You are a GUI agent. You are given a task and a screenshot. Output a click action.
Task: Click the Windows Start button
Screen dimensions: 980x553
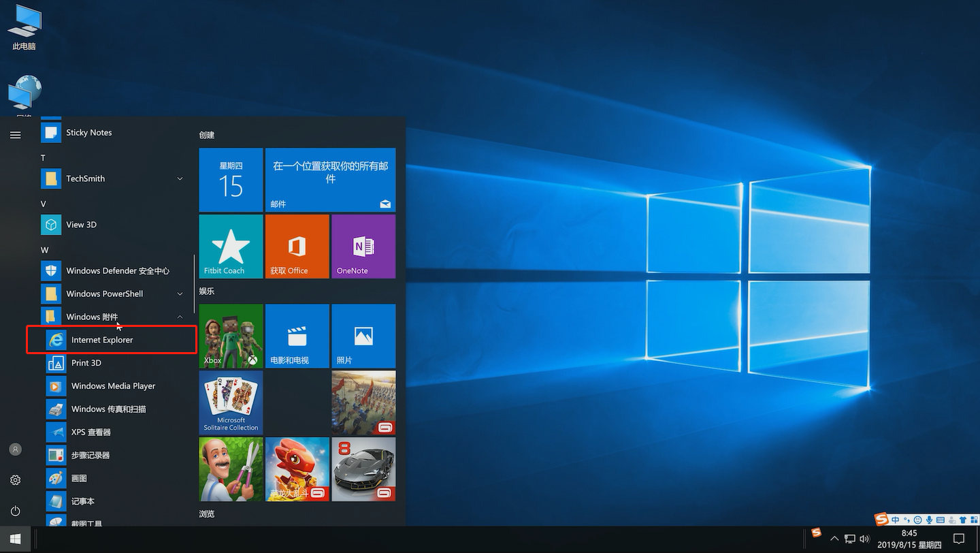point(16,539)
